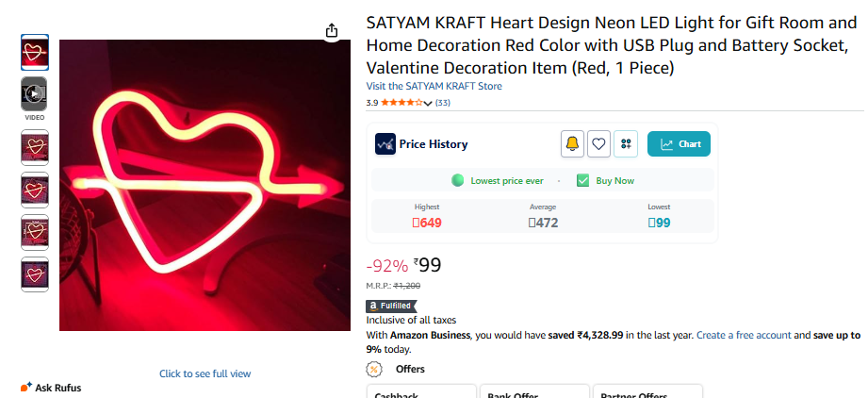Click the Create a free account link

pos(744,335)
